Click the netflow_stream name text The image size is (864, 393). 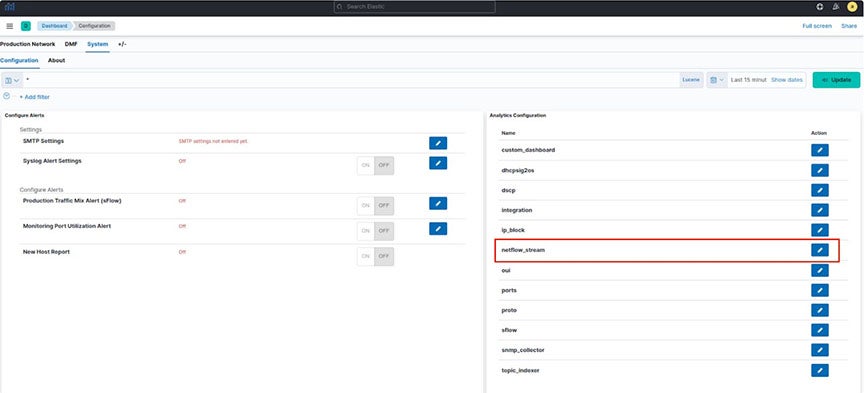523,250
